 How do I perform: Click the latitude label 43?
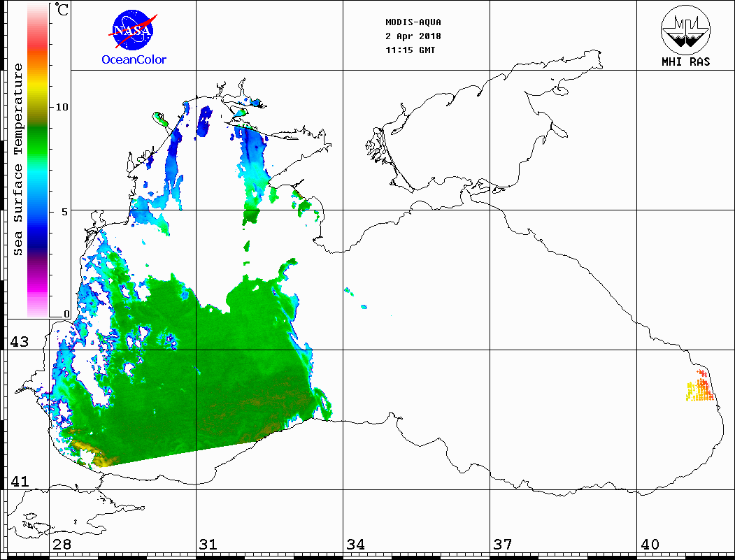(19, 342)
